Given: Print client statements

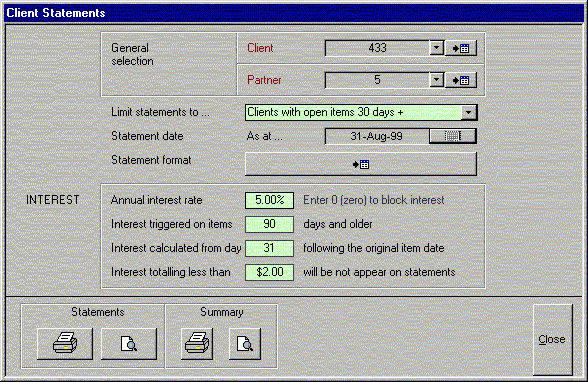Looking at the screenshot, I should (x=65, y=343).
